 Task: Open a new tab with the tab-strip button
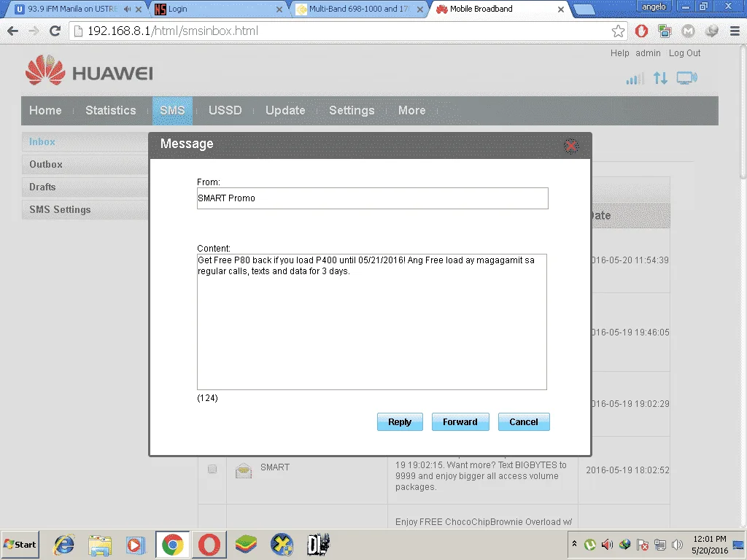pyautogui.click(x=584, y=9)
